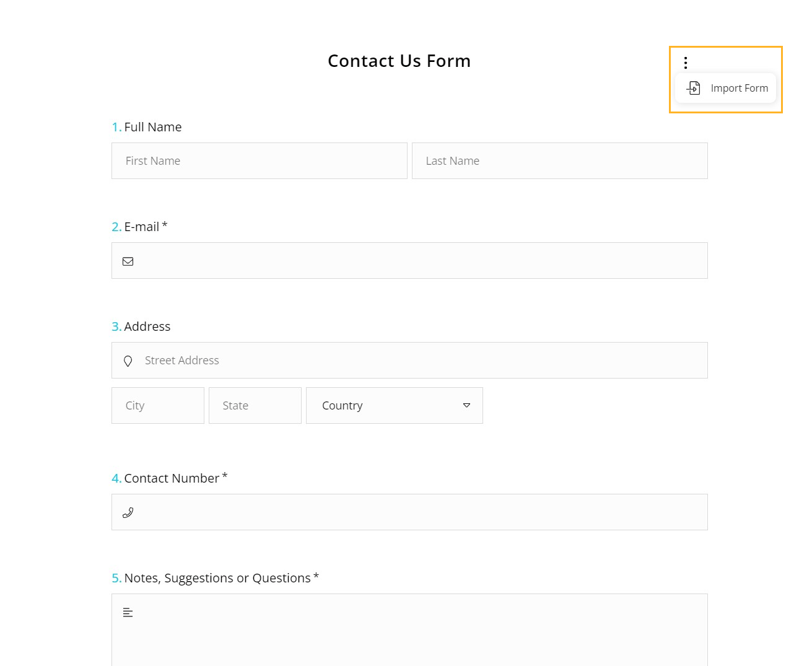Open the Country dropdown
The image size is (812, 666).
coord(384,406)
